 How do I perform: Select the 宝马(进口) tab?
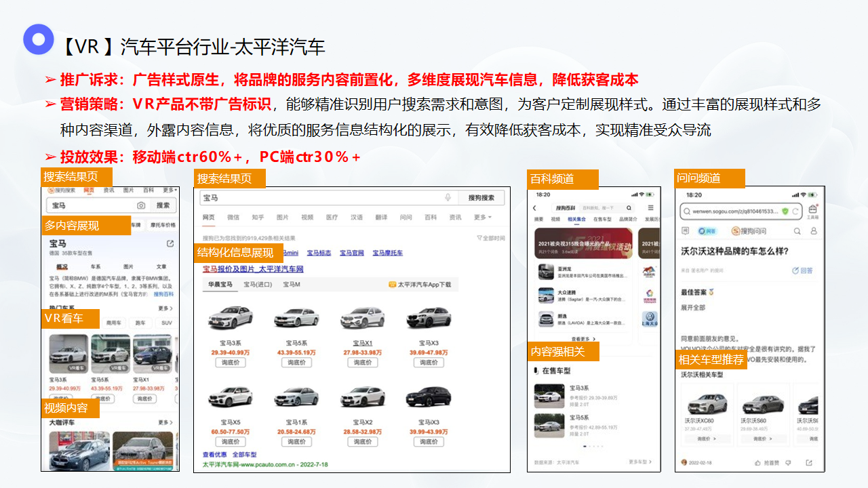pos(257,285)
